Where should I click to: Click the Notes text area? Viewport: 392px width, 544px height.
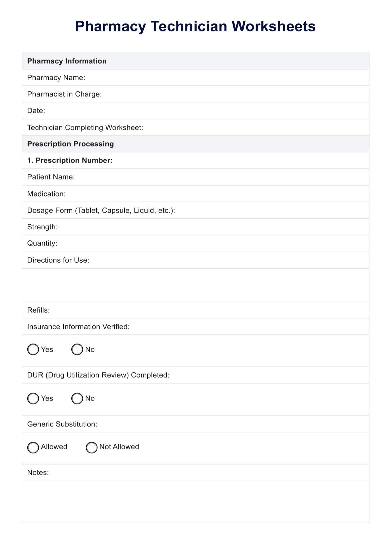click(x=195, y=502)
